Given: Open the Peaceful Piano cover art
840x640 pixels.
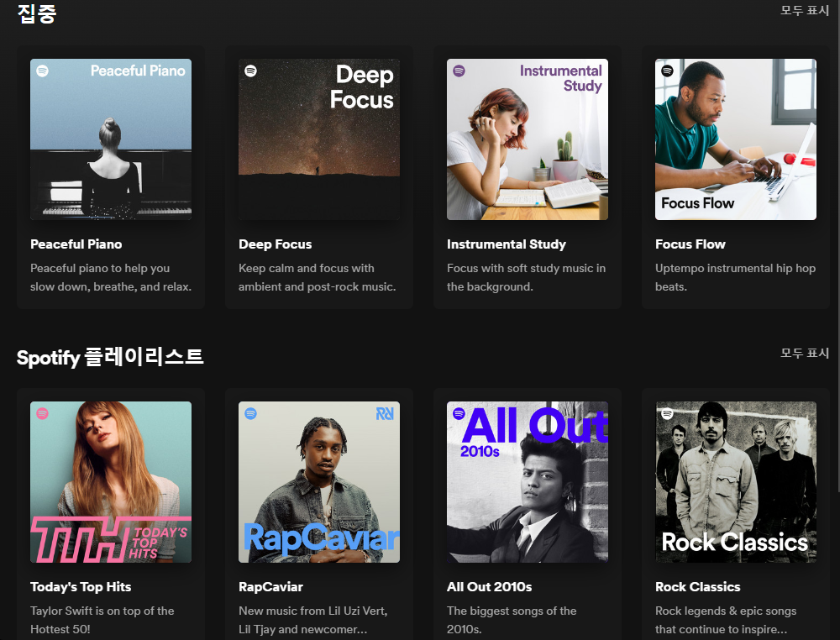Looking at the screenshot, I should click(111, 139).
